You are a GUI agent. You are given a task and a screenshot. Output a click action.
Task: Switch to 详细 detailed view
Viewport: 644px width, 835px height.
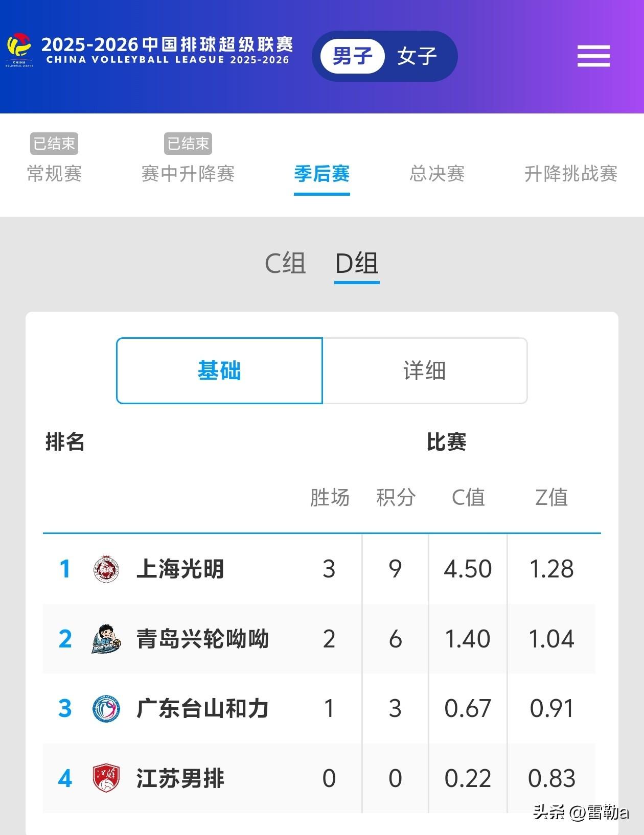click(x=424, y=370)
